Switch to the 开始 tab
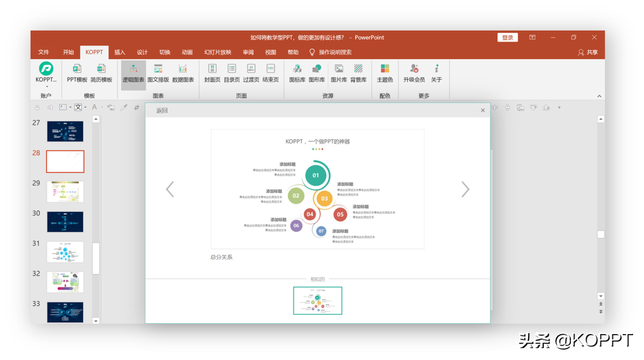 coord(69,52)
